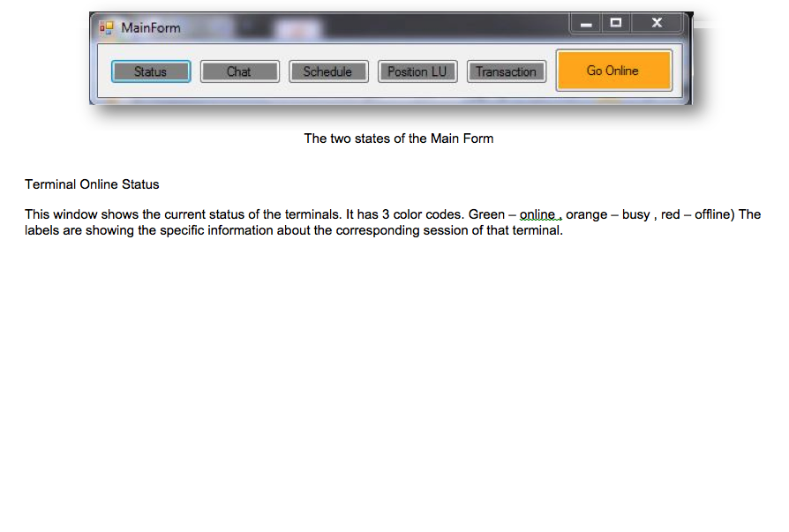Click the word 'Green' in the paragraph

tap(486, 214)
